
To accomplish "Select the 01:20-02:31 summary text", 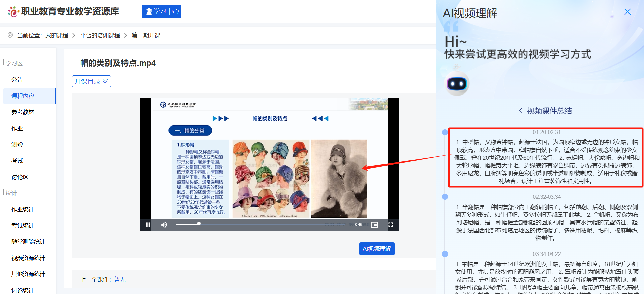I will tap(547, 162).
